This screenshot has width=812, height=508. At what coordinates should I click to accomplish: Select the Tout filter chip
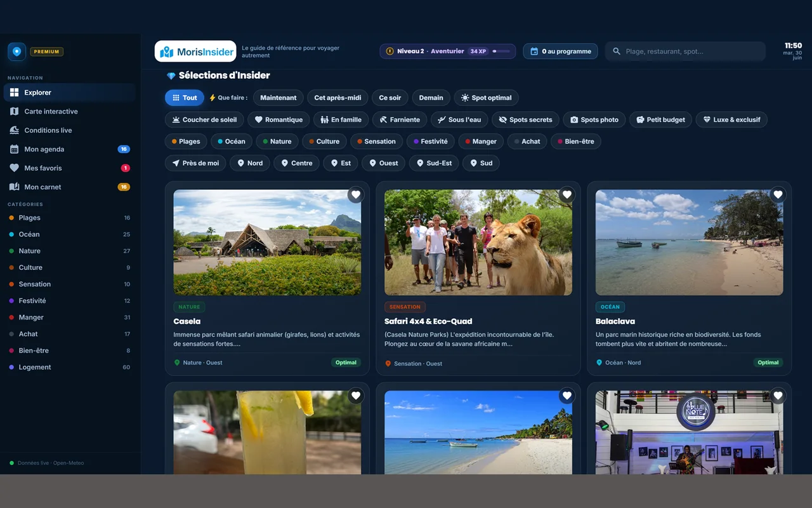(185, 98)
